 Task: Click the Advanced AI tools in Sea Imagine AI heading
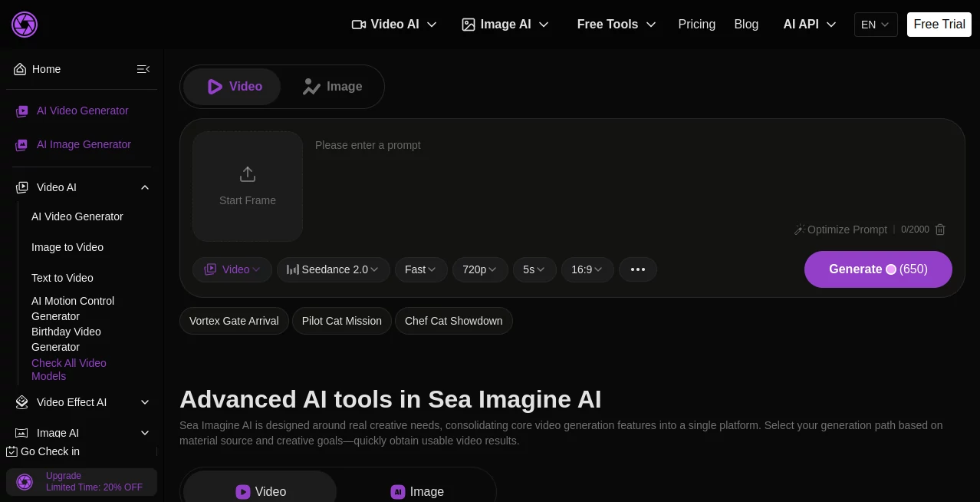click(390, 399)
